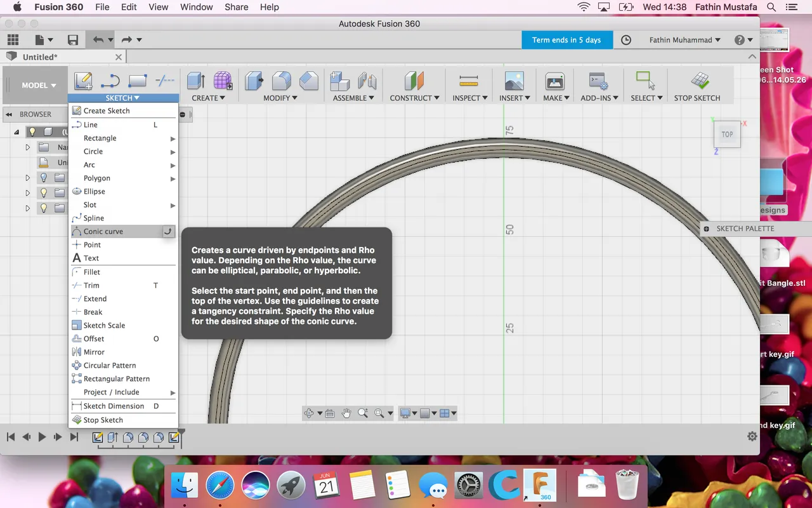The height and width of the screenshot is (508, 812).
Task: Click the New Component icon in Assemble
Action: [x=340, y=81]
